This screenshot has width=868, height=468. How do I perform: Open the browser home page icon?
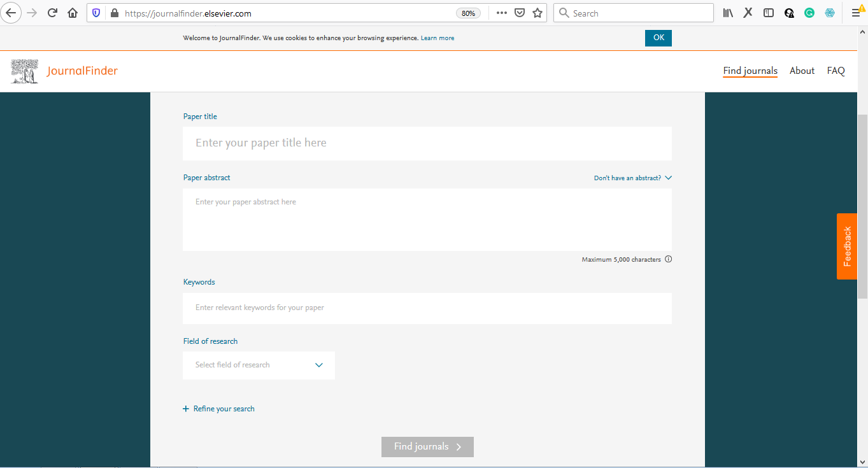[x=73, y=13]
